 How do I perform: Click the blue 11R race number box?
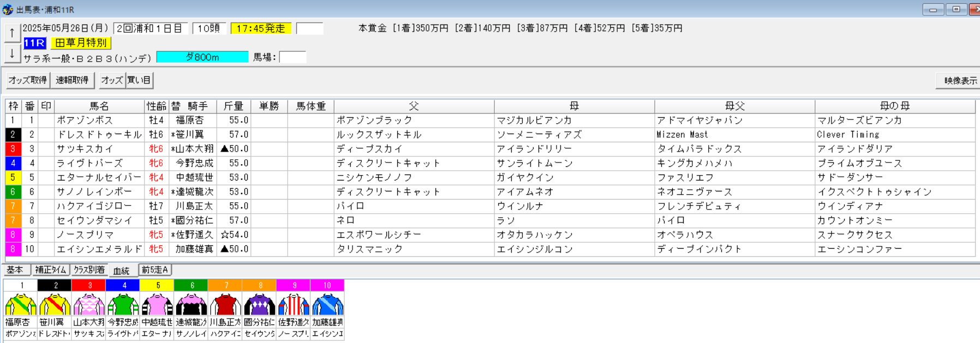pyautogui.click(x=34, y=43)
